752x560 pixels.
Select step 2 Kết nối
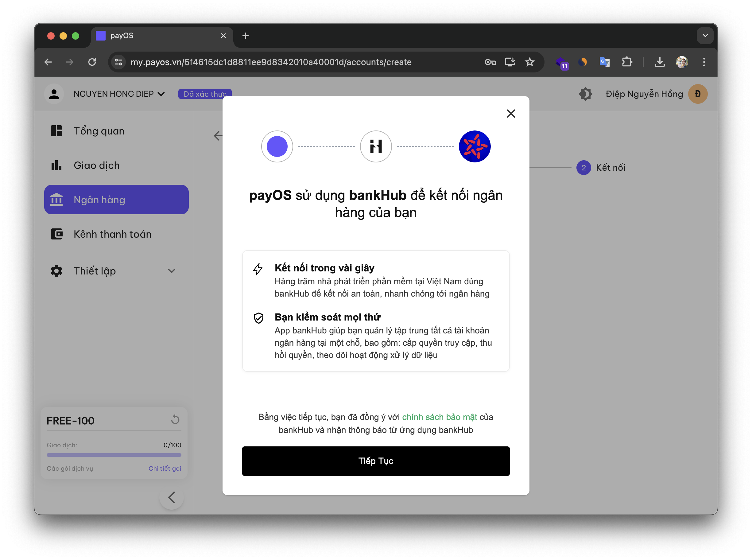click(601, 167)
